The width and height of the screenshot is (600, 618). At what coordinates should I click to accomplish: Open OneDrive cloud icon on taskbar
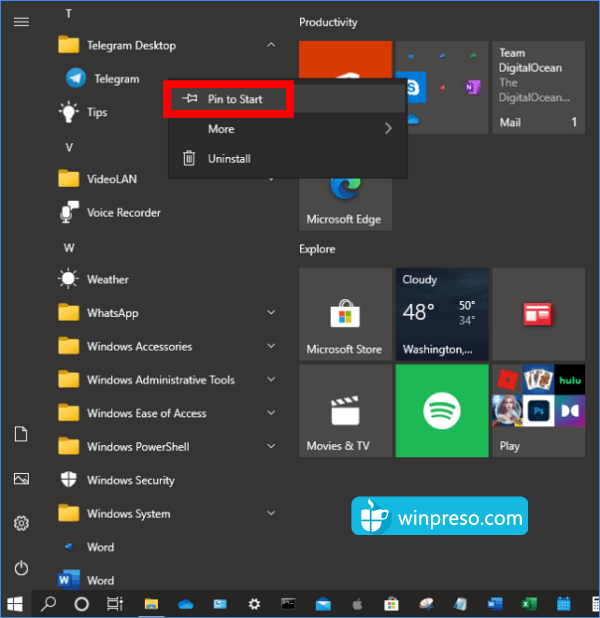pyautogui.click(x=186, y=604)
